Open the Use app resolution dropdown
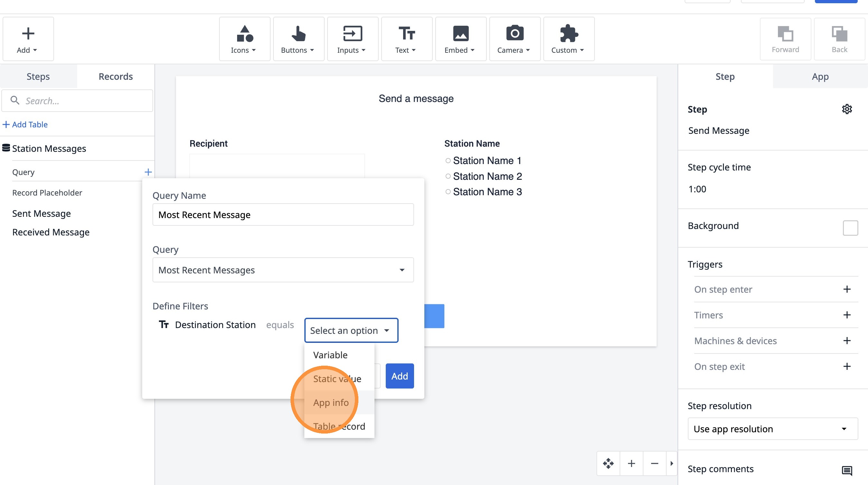The image size is (868, 485). (772, 429)
